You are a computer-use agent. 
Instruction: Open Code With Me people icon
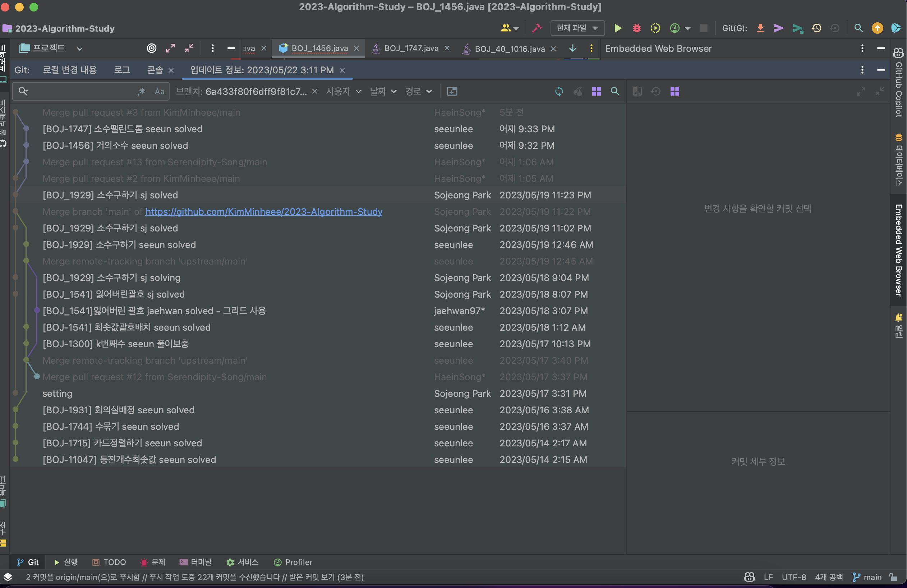point(506,28)
